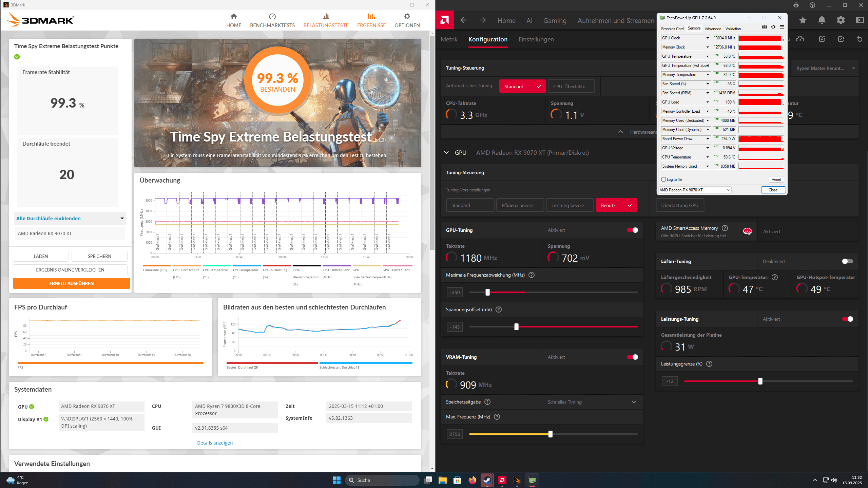The width and height of the screenshot is (868, 488).
Task: Click the Leistungsgrenze slider handle
Action: pyautogui.click(x=760, y=381)
